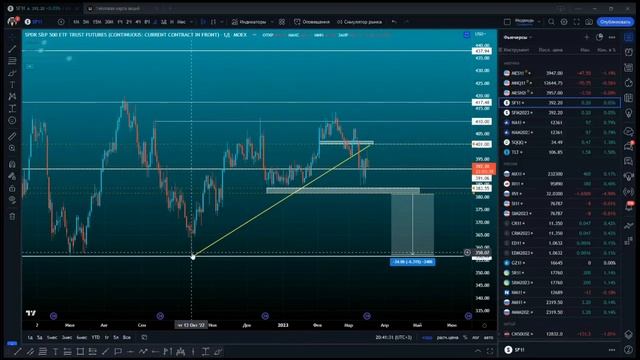Toggle the percent % price scale
This screenshot has height=360, width=640.
(x=465, y=338)
